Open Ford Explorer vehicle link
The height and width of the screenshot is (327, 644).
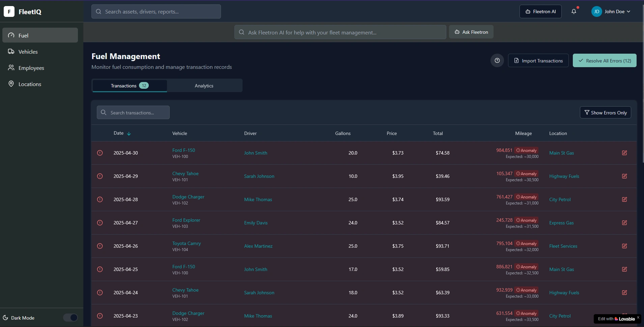tap(186, 220)
